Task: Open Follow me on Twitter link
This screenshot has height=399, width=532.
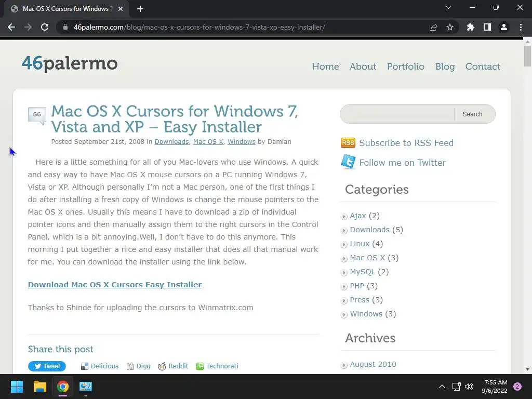Action: 403,163
